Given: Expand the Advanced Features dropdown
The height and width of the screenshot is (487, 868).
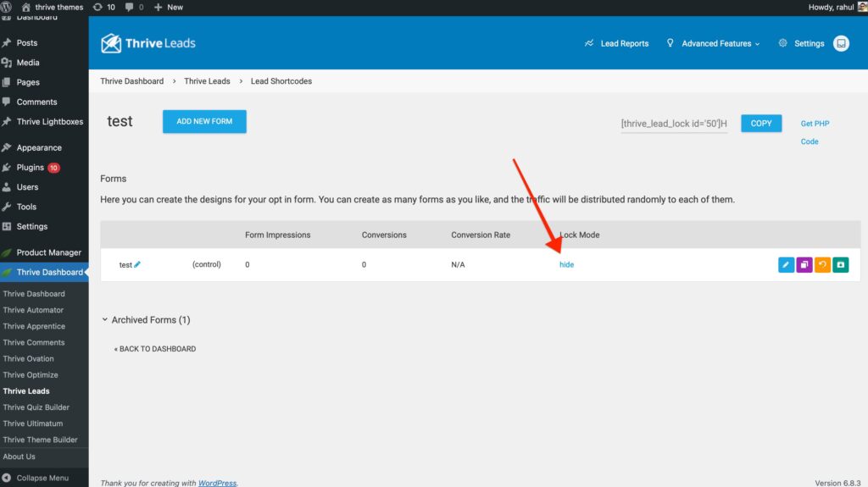Looking at the screenshot, I should click(x=714, y=43).
